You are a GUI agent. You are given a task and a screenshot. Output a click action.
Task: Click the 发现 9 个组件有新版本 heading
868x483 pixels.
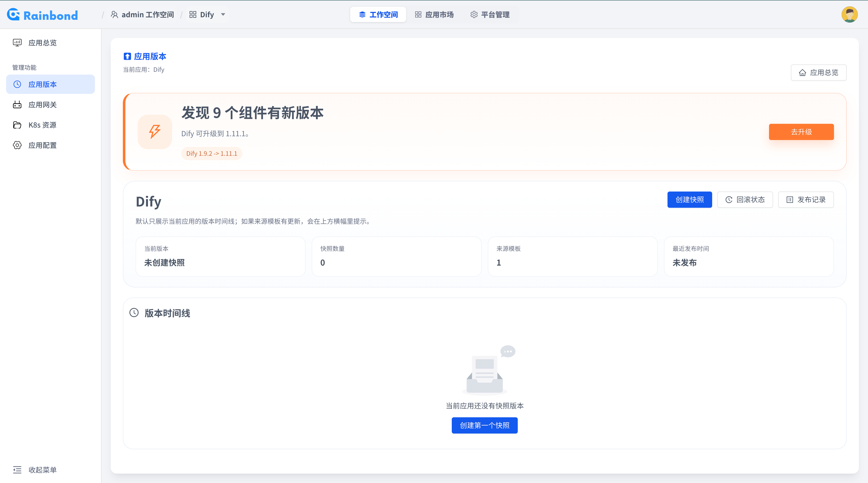click(252, 113)
